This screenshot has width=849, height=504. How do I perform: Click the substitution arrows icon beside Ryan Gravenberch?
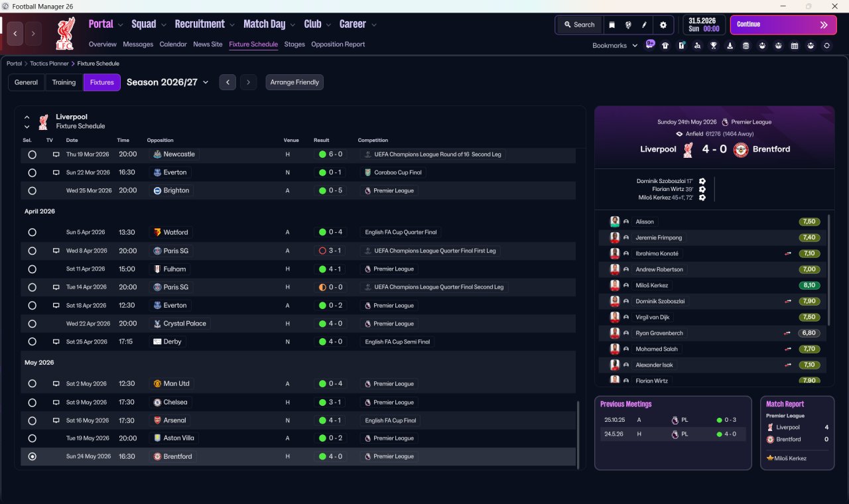pyautogui.click(x=787, y=333)
